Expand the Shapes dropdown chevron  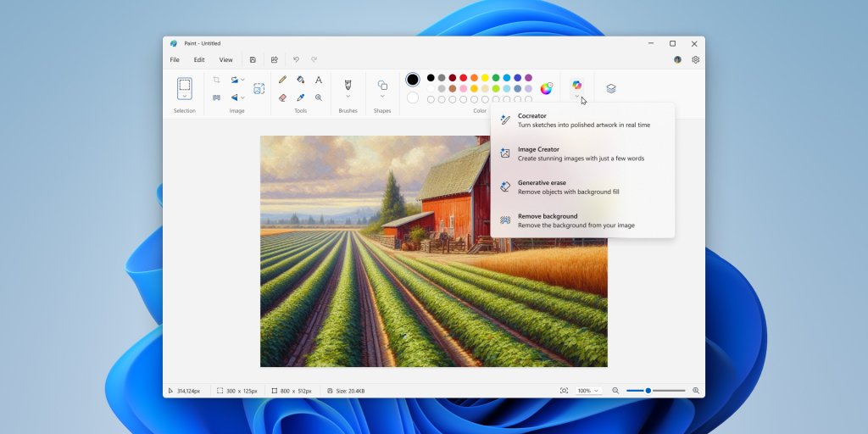pyautogui.click(x=382, y=97)
